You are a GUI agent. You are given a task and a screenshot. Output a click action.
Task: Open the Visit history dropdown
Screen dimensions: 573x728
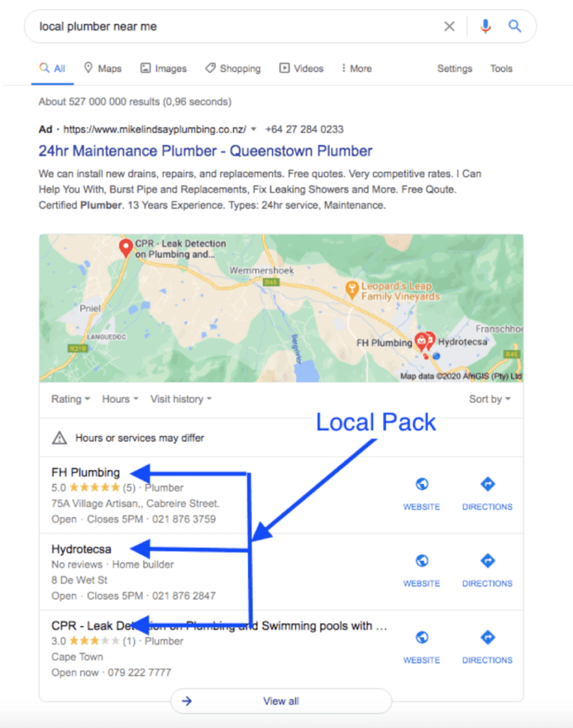181,400
